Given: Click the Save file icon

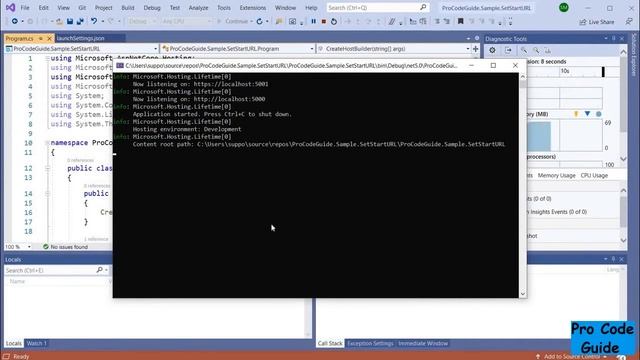Looking at the screenshot, I should tap(70, 21).
